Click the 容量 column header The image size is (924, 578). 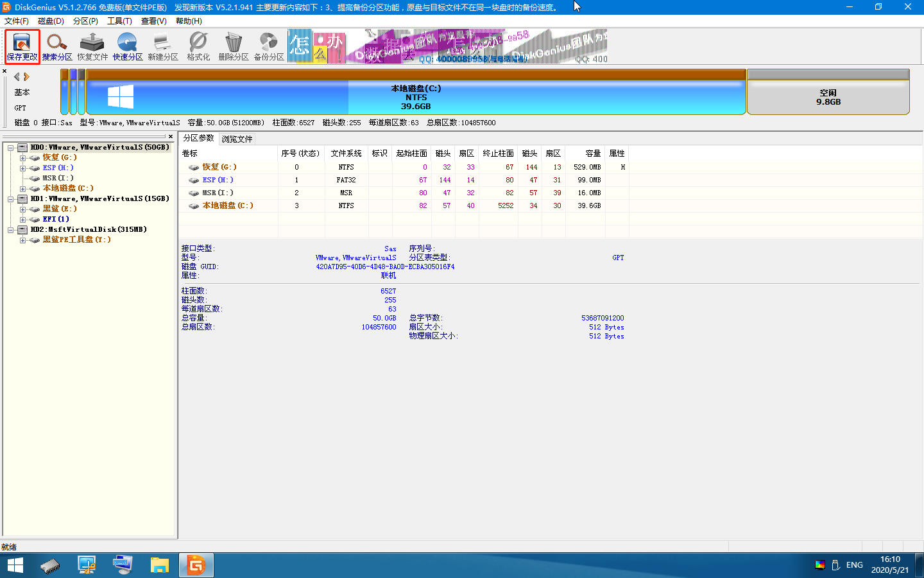point(585,153)
